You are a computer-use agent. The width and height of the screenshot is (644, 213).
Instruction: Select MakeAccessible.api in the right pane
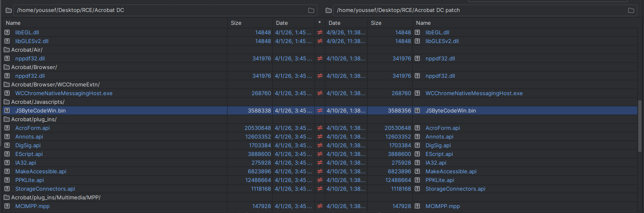[x=451, y=171]
